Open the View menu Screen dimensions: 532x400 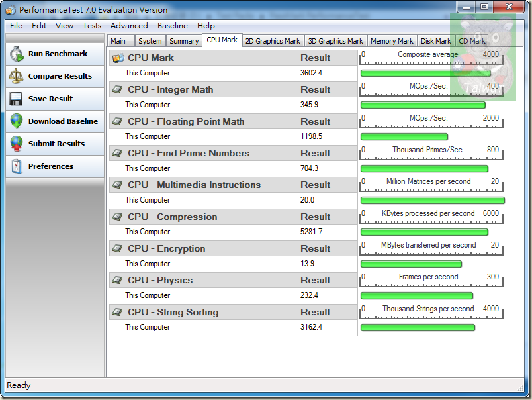click(x=64, y=26)
